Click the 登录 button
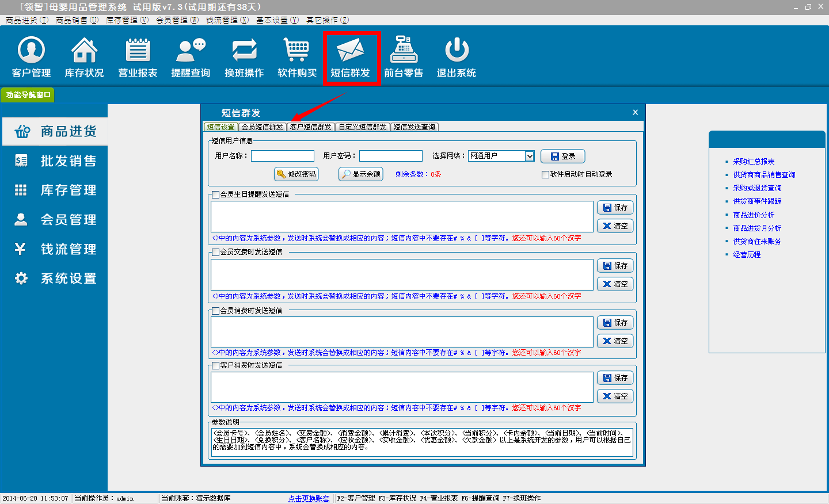 pyautogui.click(x=562, y=156)
